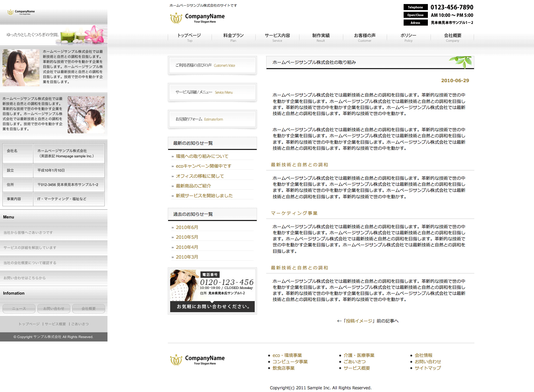
Task: Click the woman portrait photo in sidebar
Action: (x=21, y=68)
